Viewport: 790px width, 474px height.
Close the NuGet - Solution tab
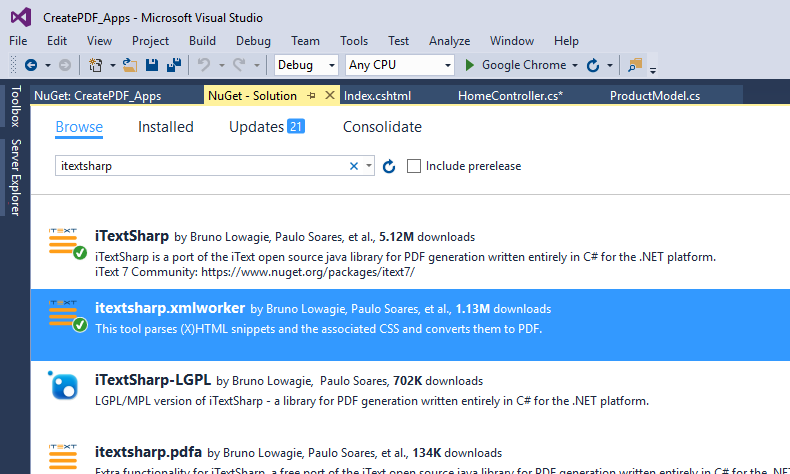coord(330,96)
